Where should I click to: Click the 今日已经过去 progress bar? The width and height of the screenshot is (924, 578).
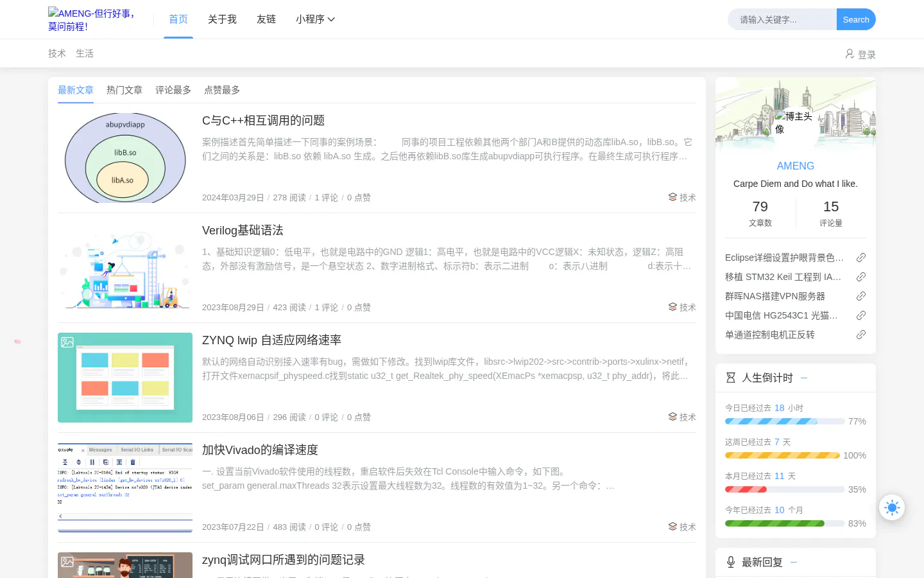785,421
